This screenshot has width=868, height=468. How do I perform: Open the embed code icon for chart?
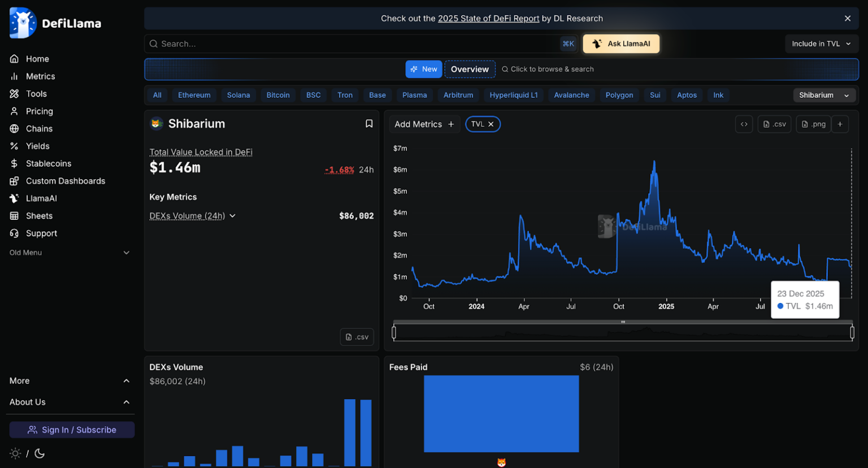(x=744, y=124)
